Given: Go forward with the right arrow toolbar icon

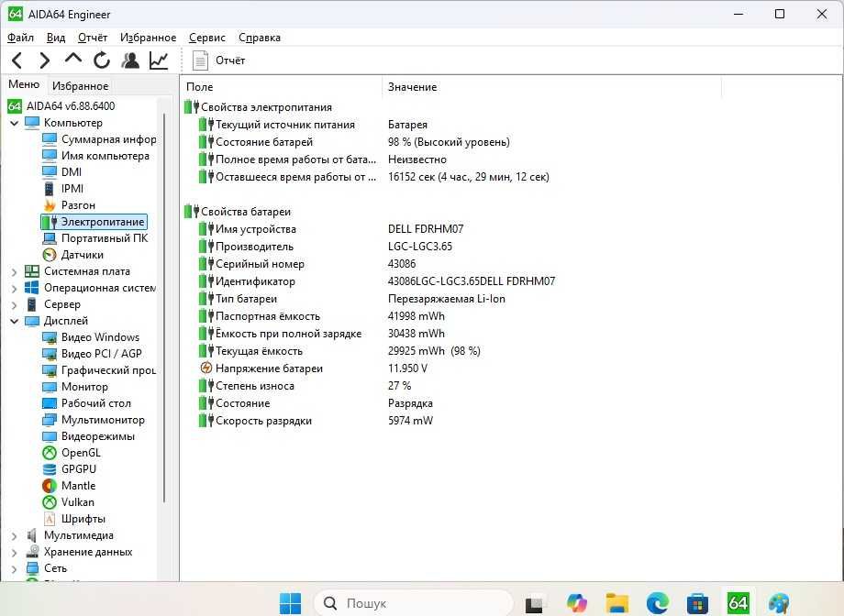Looking at the screenshot, I should click(x=45, y=60).
